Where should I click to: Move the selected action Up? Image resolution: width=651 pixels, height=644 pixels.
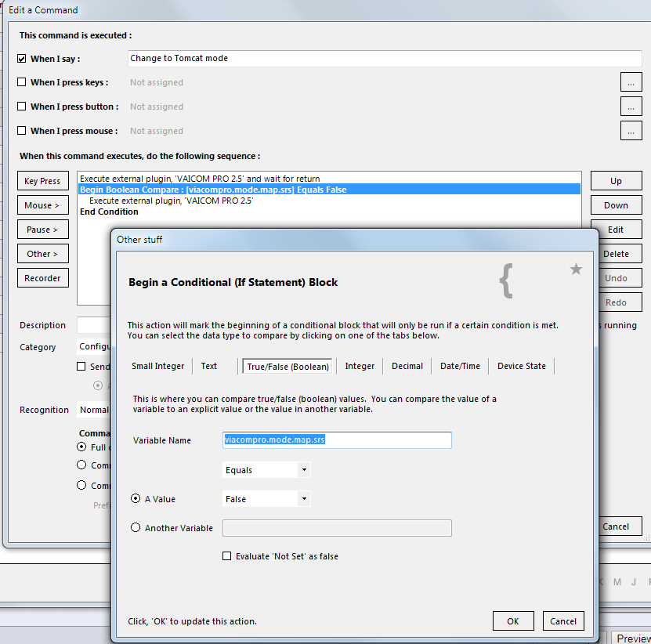(x=616, y=181)
